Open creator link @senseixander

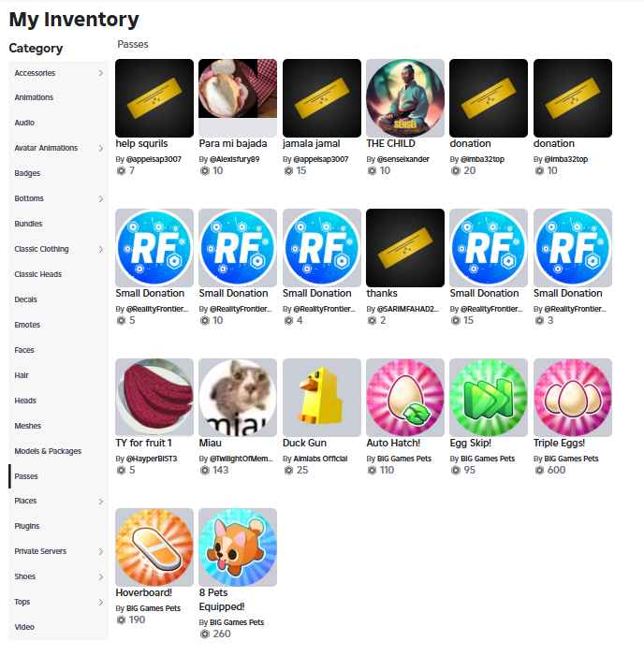[403, 159]
